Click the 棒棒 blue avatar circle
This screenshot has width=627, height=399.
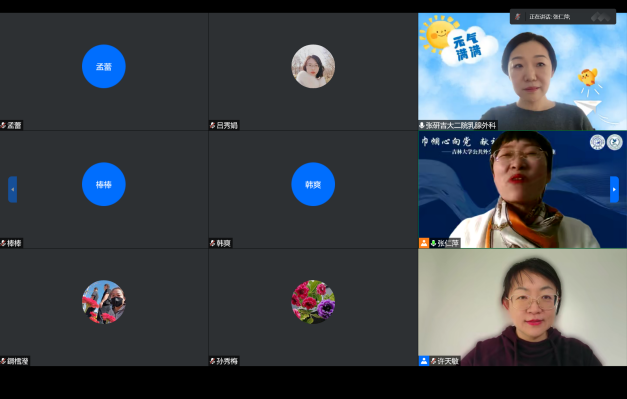click(104, 184)
